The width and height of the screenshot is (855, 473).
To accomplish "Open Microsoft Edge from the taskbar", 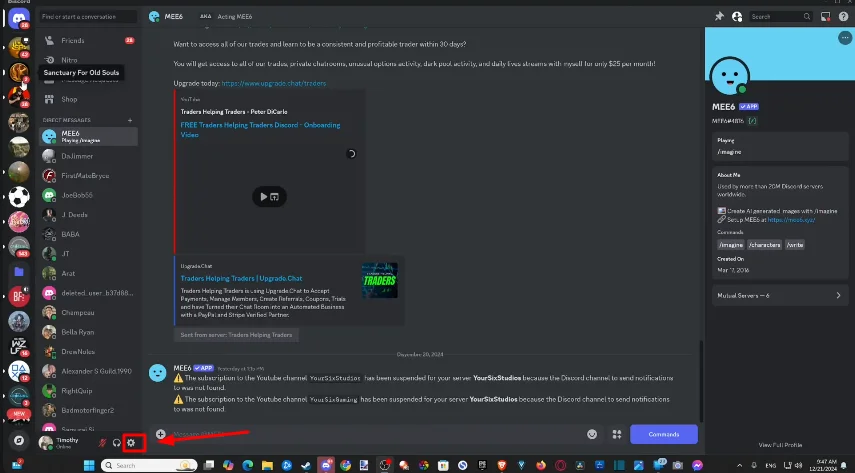I will pos(248,465).
